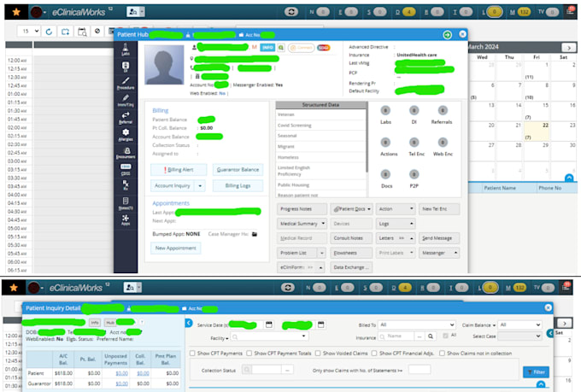
Task: Check Show Voided Claims
Action: coord(318,353)
